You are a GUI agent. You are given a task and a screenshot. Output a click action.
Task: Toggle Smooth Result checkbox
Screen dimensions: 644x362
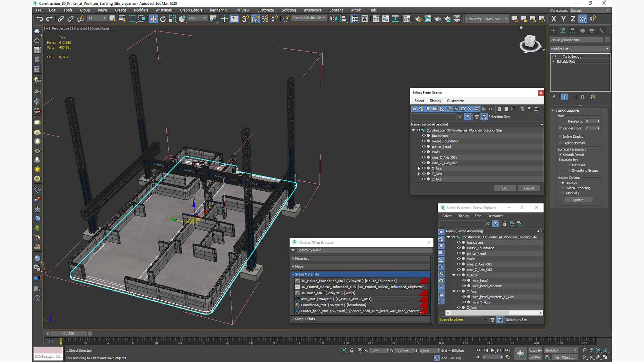tap(560, 155)
